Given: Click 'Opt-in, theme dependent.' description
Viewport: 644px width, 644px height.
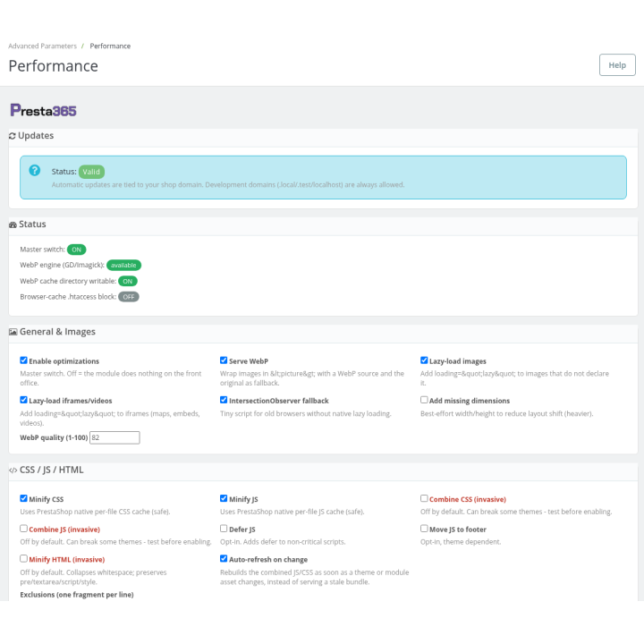Looking at the screenshot, I should click(461, 542).
